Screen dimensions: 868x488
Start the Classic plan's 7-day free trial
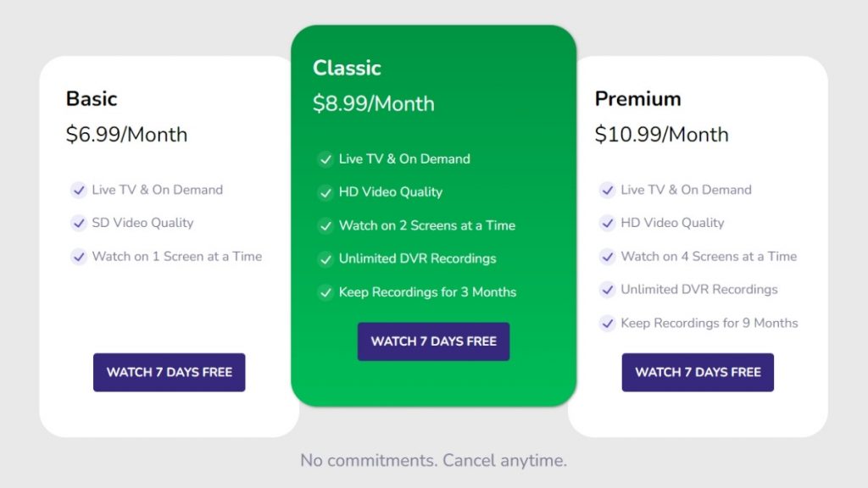(x=433, y=341)
